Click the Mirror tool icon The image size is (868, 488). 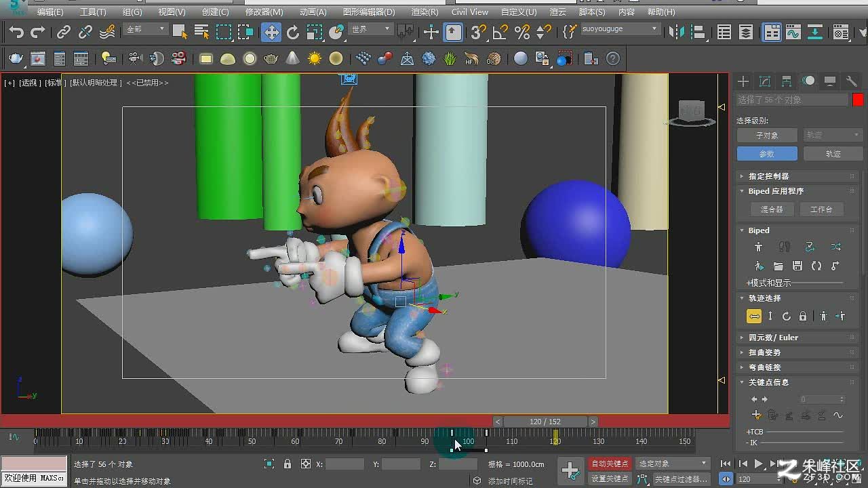click(677, 32)
